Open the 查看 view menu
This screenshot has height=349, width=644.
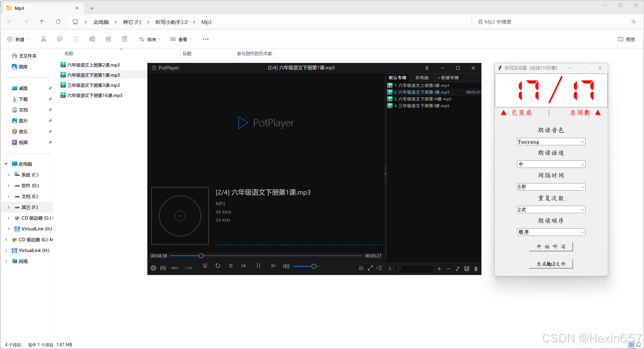pyautogui.click(x=181, y=39)
